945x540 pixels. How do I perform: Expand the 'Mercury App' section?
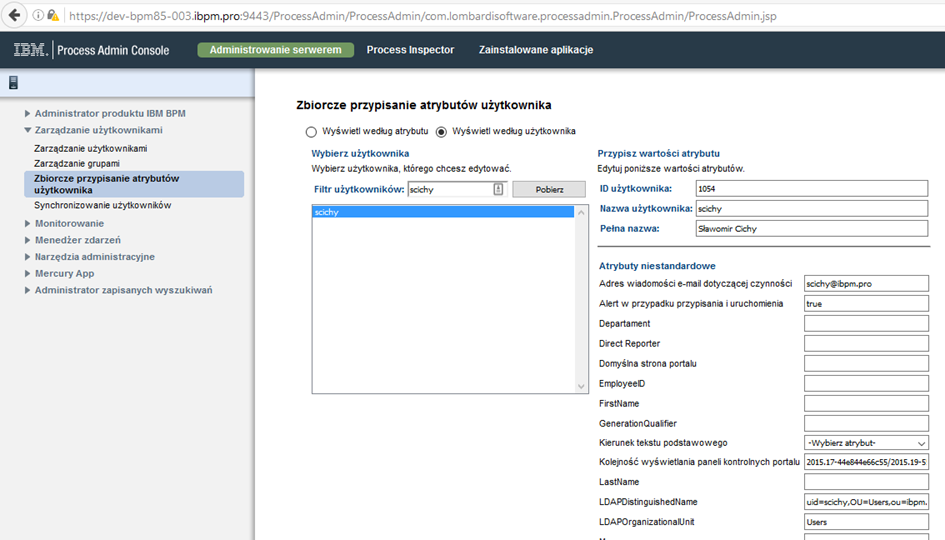pos(27,274)
